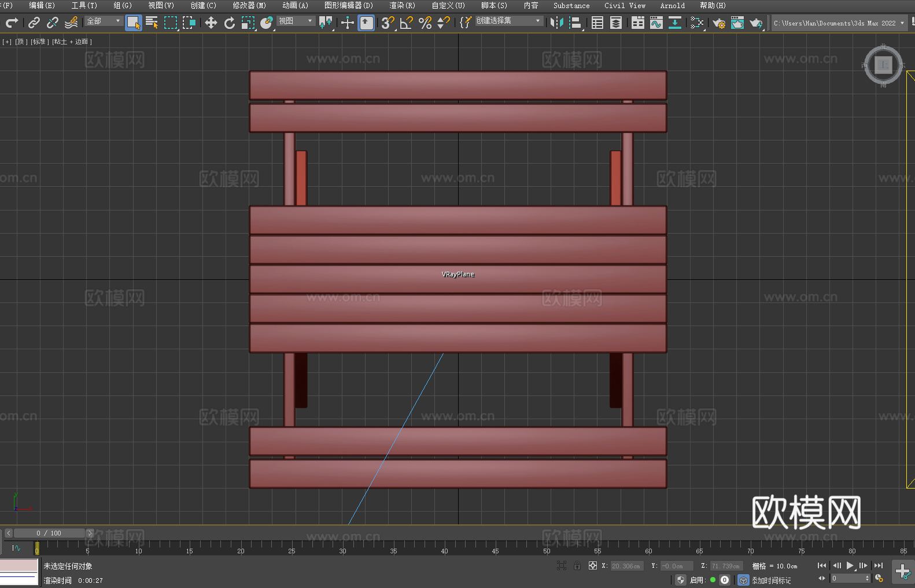Toggle the 3D Snaps button
915x588 pixels.
388,23
